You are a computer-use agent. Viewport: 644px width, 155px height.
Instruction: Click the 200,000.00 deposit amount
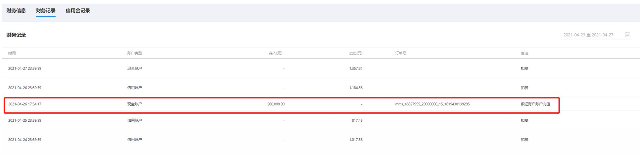pyautogui.click(x=276, y=104)
